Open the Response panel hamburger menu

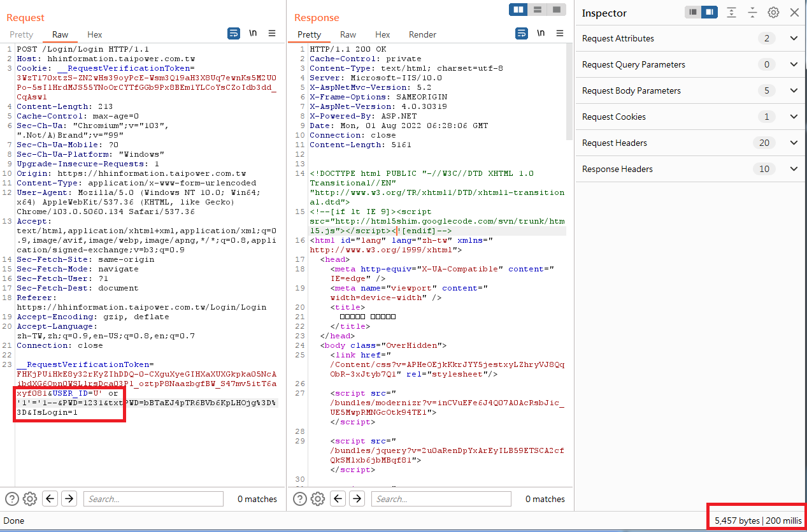coord(560,33)
